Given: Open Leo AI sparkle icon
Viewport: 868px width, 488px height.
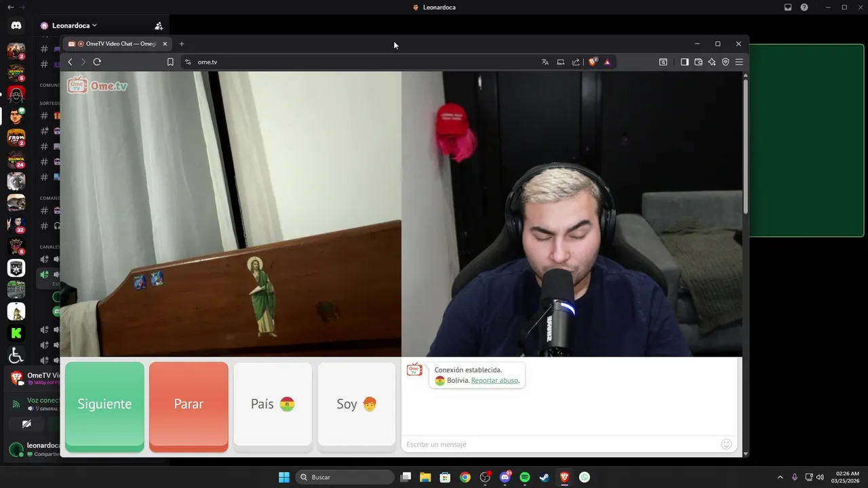Looking at the screenshot, I should tap(712, 62).
